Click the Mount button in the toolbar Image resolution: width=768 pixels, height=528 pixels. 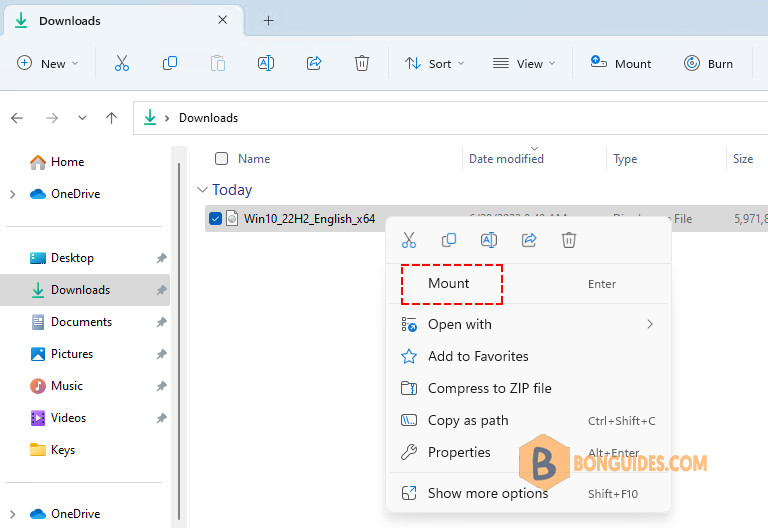(x=620, y=64)
